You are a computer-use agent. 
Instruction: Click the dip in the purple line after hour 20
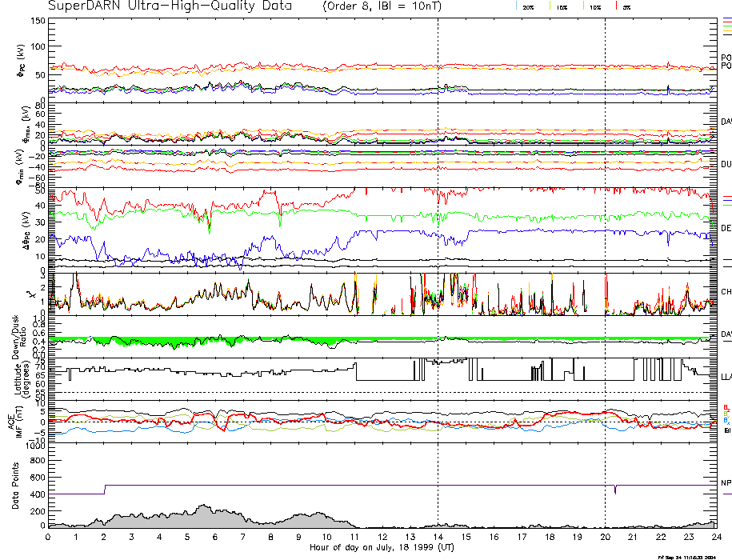coord(615,491)
